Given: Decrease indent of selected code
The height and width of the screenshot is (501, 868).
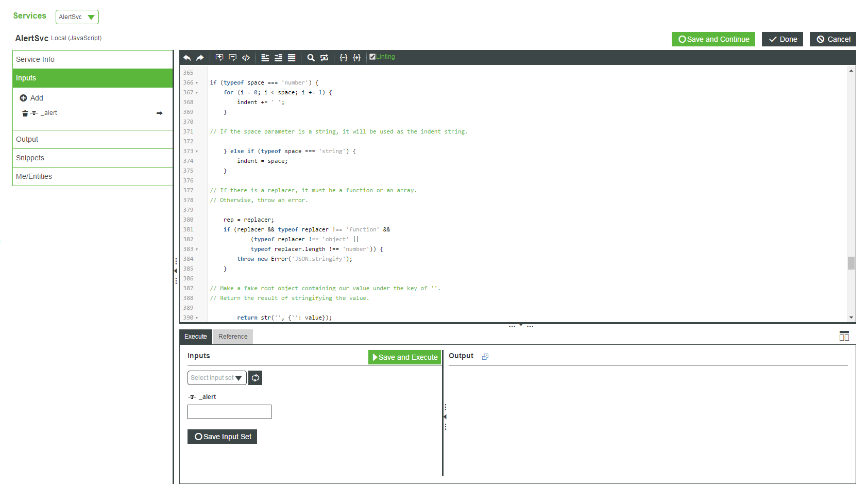Looking at the screenshot, I should point(265,58).
